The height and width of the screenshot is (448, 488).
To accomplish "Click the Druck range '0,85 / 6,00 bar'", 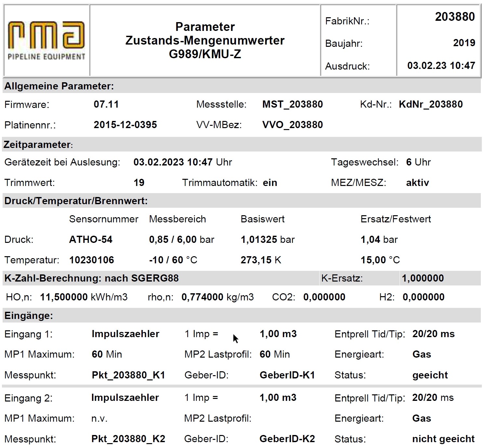I will point(182,240).
